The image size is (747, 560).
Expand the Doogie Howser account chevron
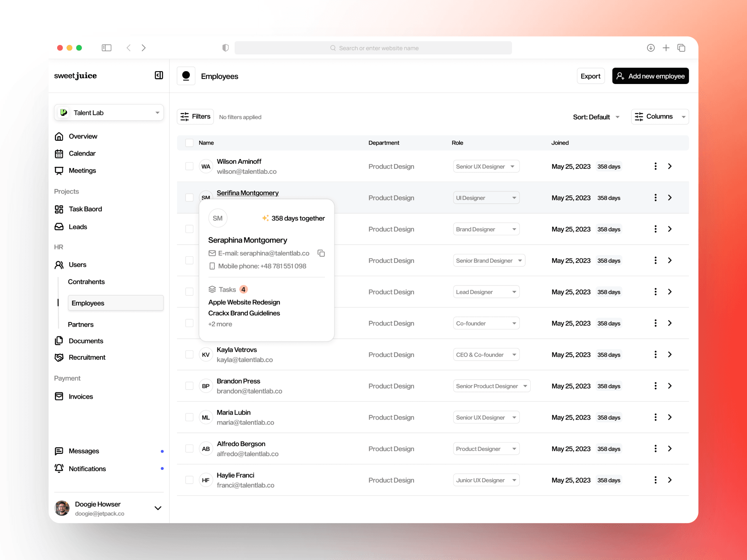(x=158, y=508)
